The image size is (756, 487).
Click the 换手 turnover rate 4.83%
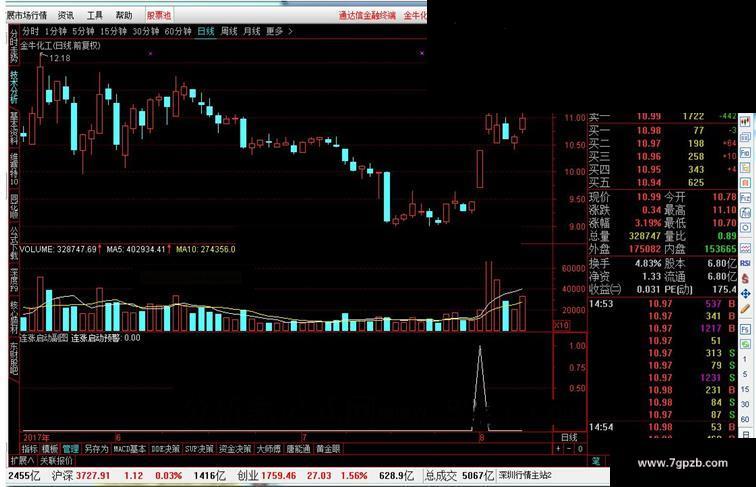pyautogui.click(x=648, y=263)
